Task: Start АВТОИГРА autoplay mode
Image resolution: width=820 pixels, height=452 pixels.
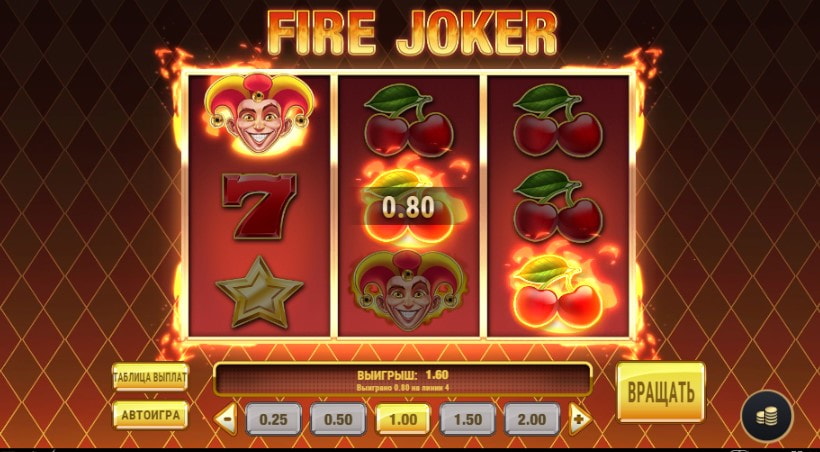Action: pos(151,415)
